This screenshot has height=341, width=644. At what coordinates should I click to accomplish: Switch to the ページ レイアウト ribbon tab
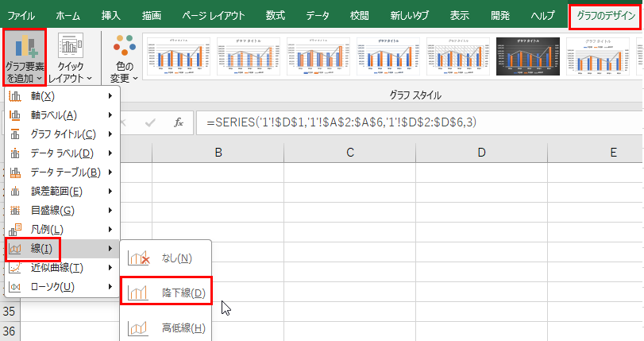pyautogui.click(x=212, y=15)
